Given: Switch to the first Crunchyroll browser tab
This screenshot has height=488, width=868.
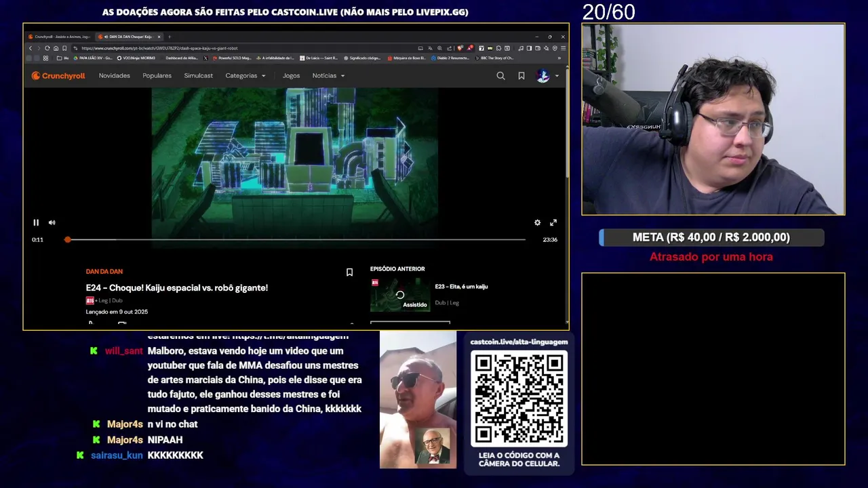Looking at the screenshot, I should 60,37.
